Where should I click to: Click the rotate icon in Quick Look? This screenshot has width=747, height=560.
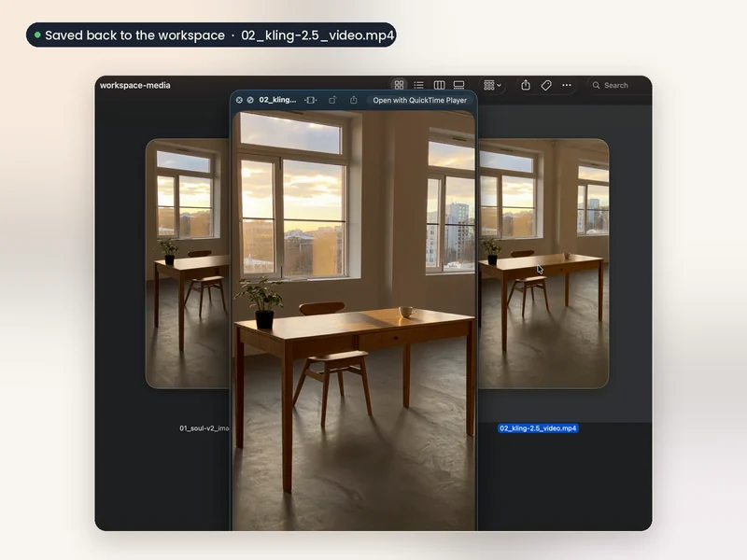click(x=332, y=100)
